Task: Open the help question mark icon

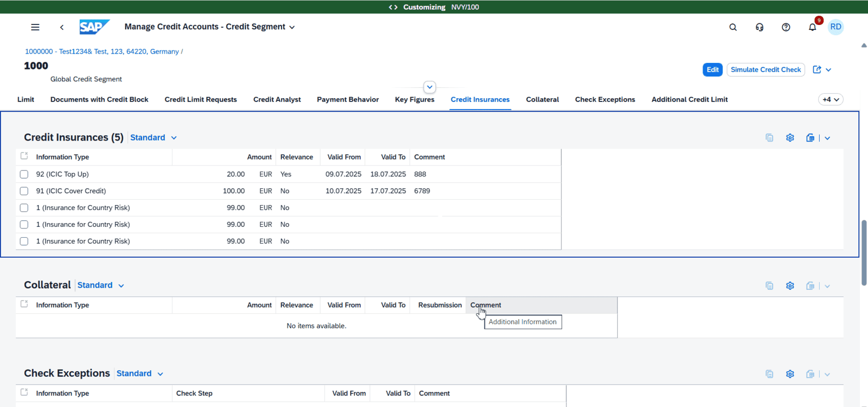Action: [x=786, y=27]
